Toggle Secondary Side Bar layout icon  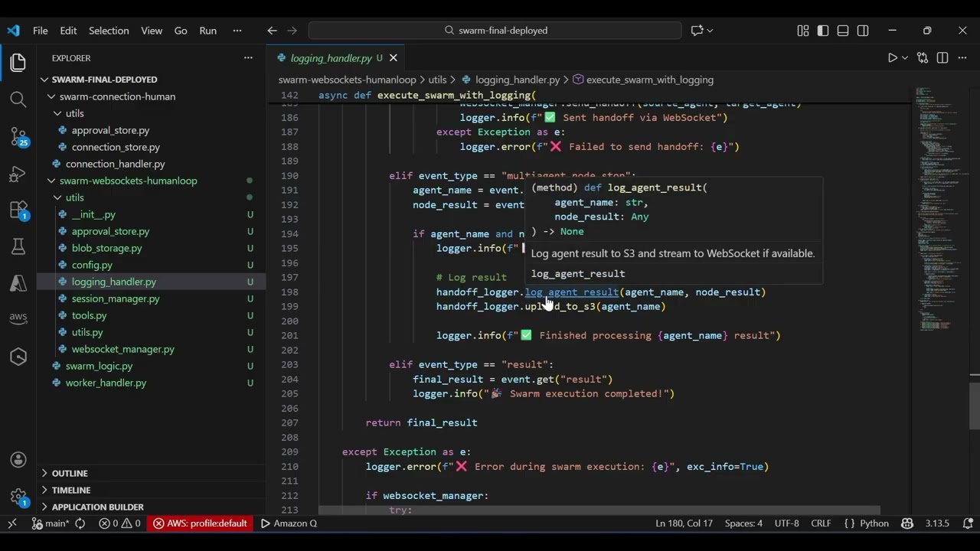(863, 31)
